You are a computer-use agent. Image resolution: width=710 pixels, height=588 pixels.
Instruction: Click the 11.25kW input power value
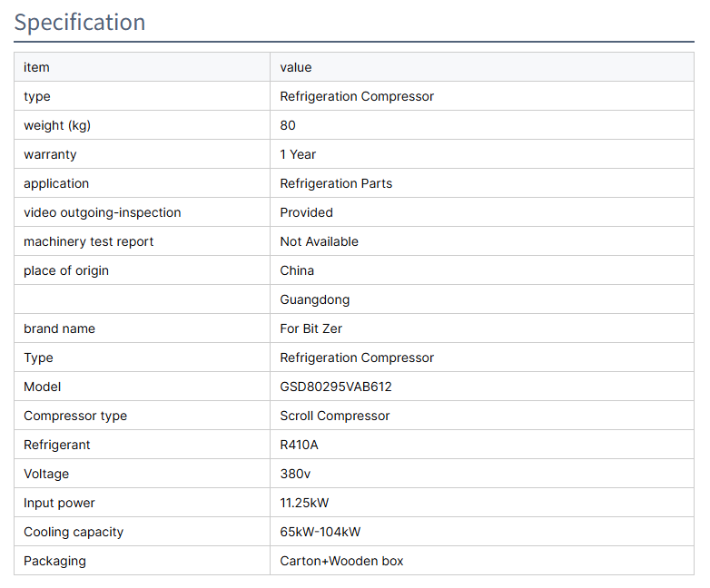coord(305,503)
